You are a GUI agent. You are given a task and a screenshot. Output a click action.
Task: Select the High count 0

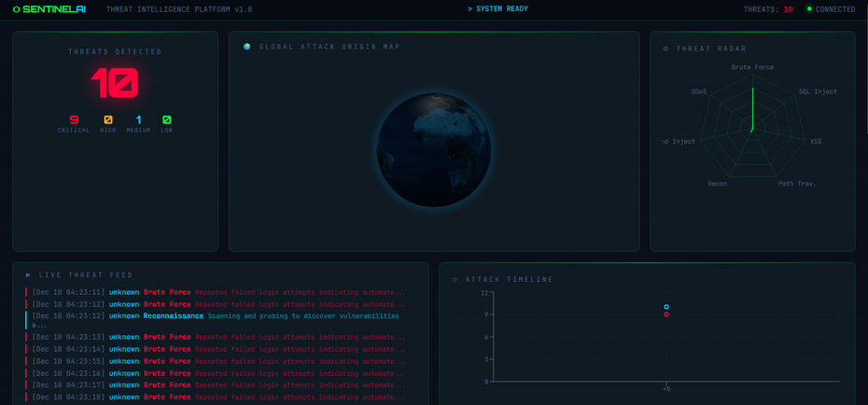tap(108, 119)
